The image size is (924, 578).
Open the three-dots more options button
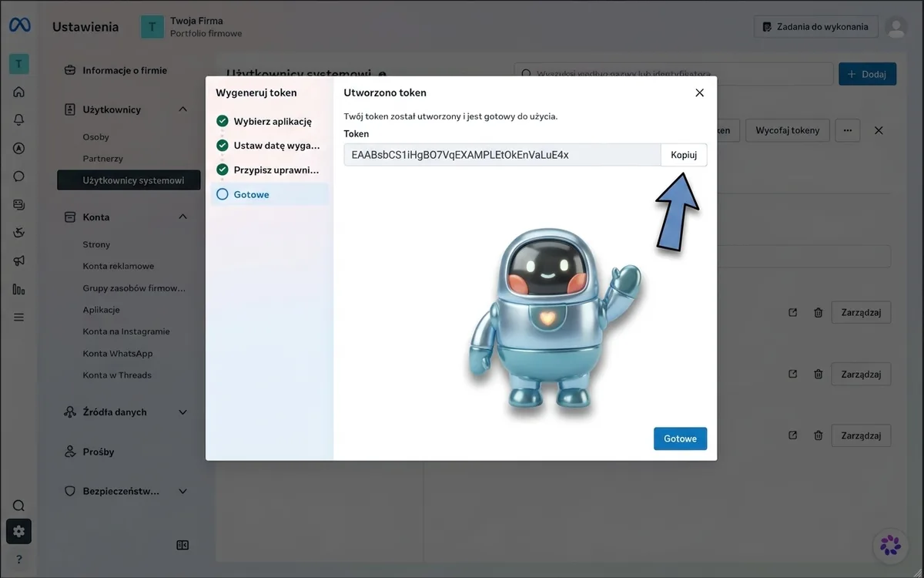point(847,130)
